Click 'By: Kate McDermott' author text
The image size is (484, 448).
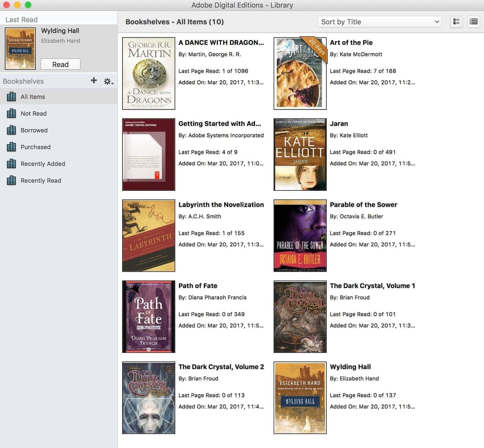coord(356,54)
